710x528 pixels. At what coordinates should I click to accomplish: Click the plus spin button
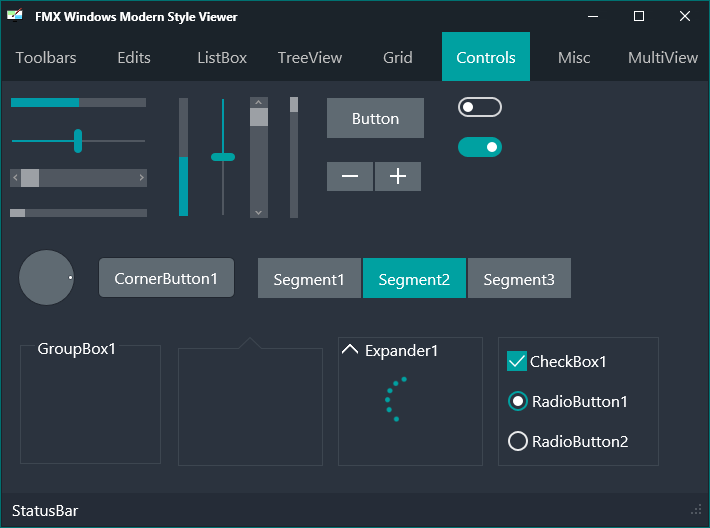click(x=398, y=176)
